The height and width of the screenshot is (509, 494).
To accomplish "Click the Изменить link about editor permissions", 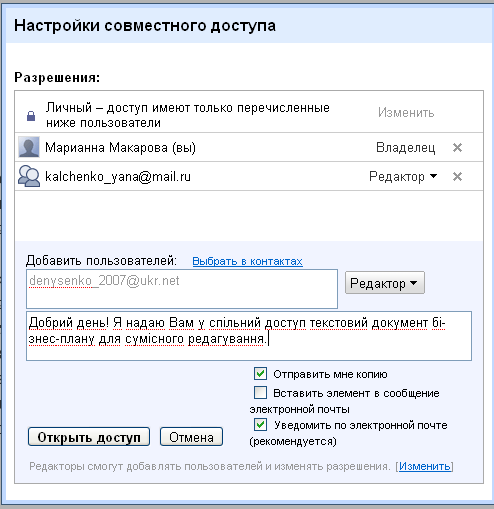I will (425, 466).
